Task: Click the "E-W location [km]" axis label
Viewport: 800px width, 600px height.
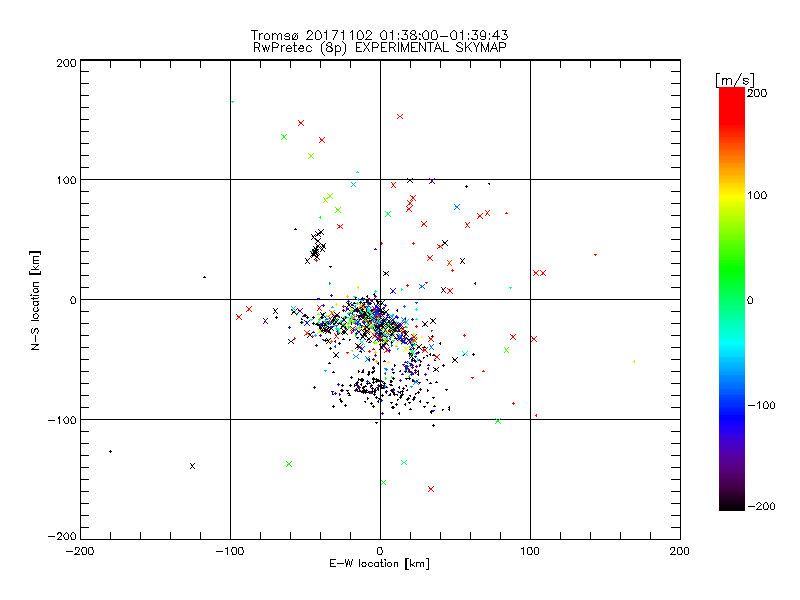Action: [x=379, y=564]
